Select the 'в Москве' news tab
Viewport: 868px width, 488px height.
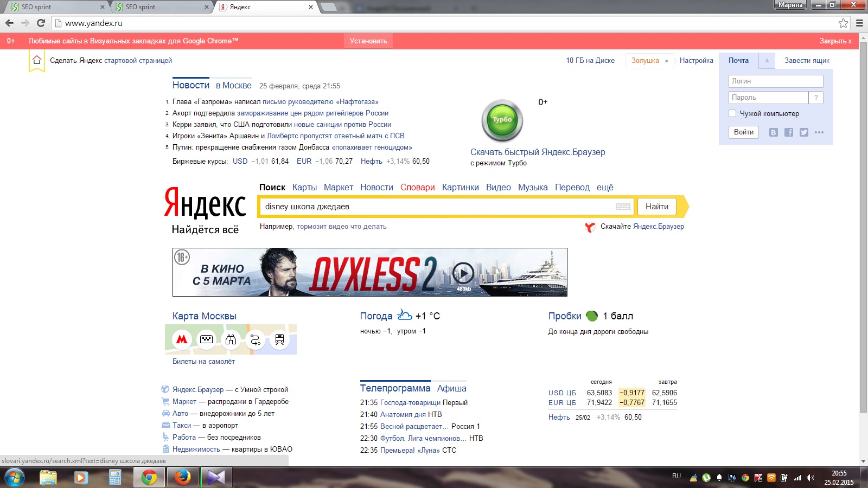234,85
